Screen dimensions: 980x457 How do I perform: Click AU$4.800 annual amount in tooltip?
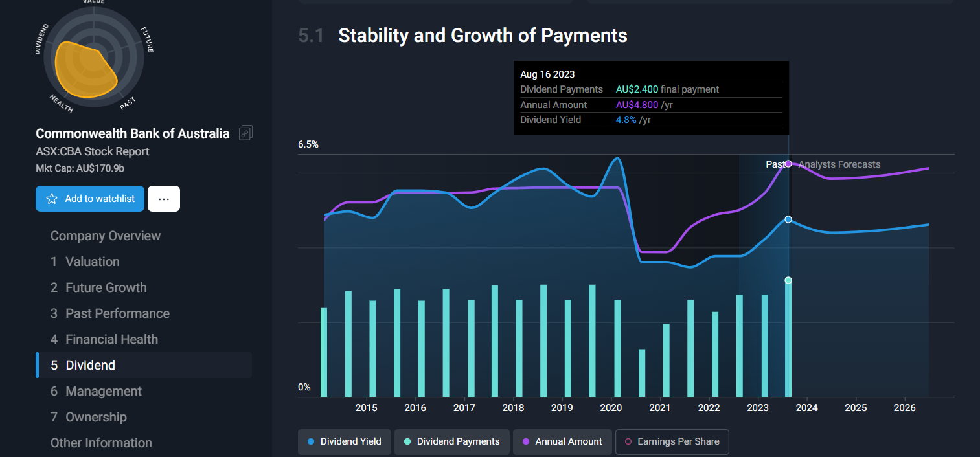637,105
